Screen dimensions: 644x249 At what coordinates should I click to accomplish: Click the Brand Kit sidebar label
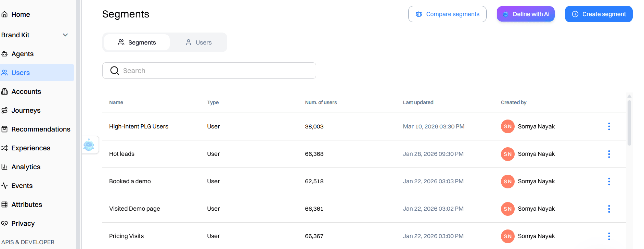pos(15,35)
